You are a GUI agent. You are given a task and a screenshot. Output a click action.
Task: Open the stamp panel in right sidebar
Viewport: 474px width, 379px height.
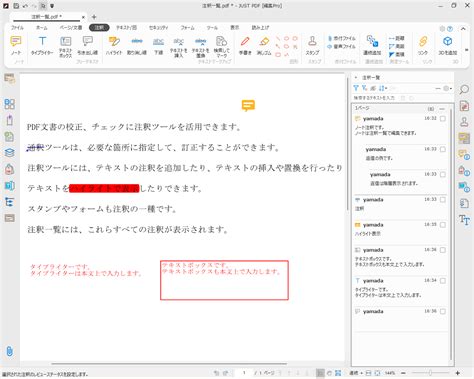(x=464, y=122)
